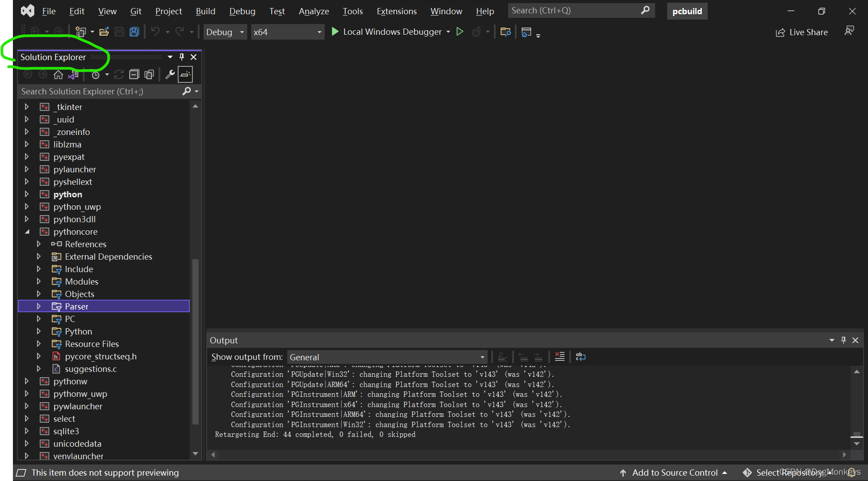The height and width of the screenshot is (481, 868).
Task: Toggle Word Wrap in Output panel
Action: pyautogui.click(x=580, y=357)
